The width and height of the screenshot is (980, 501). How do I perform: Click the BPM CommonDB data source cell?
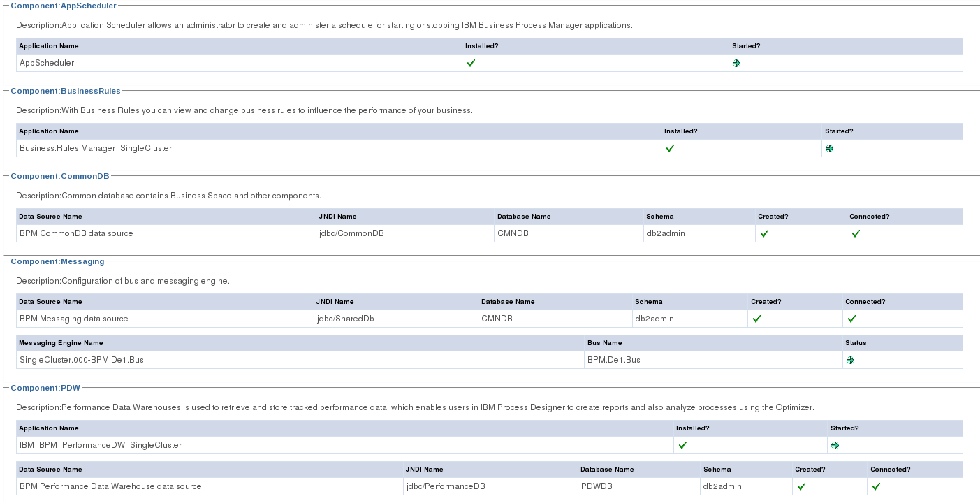click(x=166, y=233)
